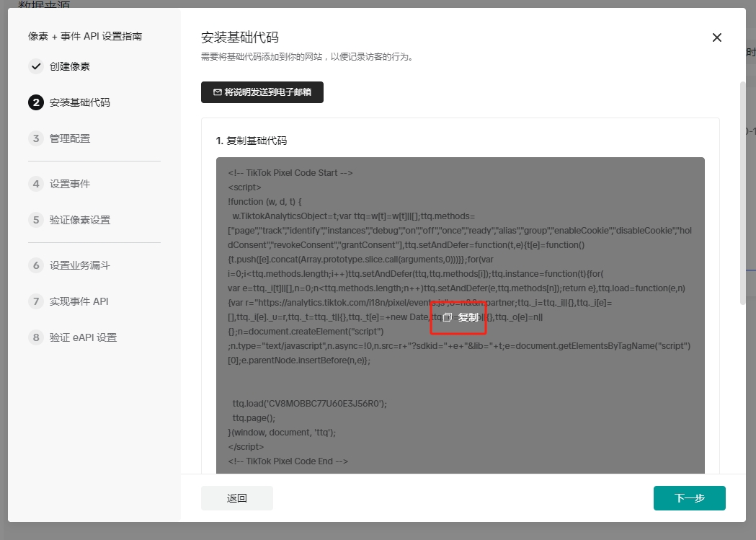Click the number 4 step badge
The width and height of the screenshot is (756, 540).
coord(36,184)
